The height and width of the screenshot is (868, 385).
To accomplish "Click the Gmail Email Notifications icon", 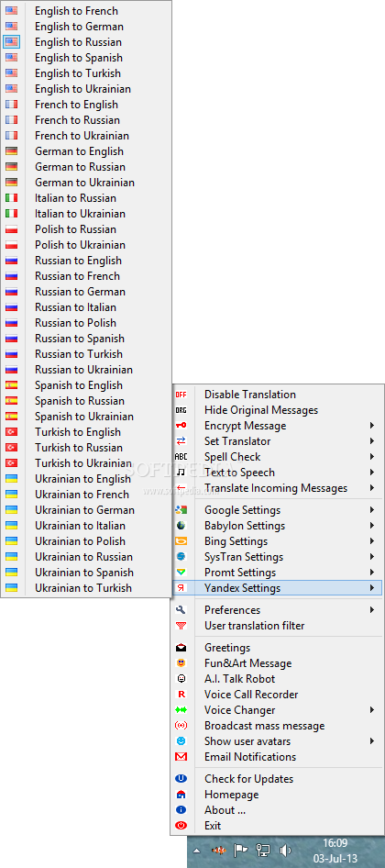I will (181, 757).
